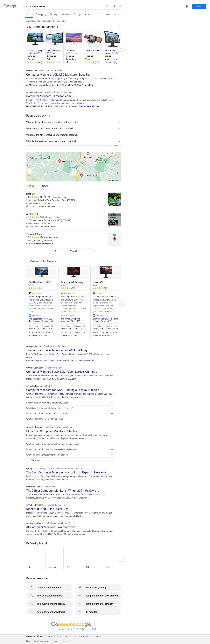This screenshot has width=210, height=644.
Task: Click the computer screens search field
Action: coord(65,6)
